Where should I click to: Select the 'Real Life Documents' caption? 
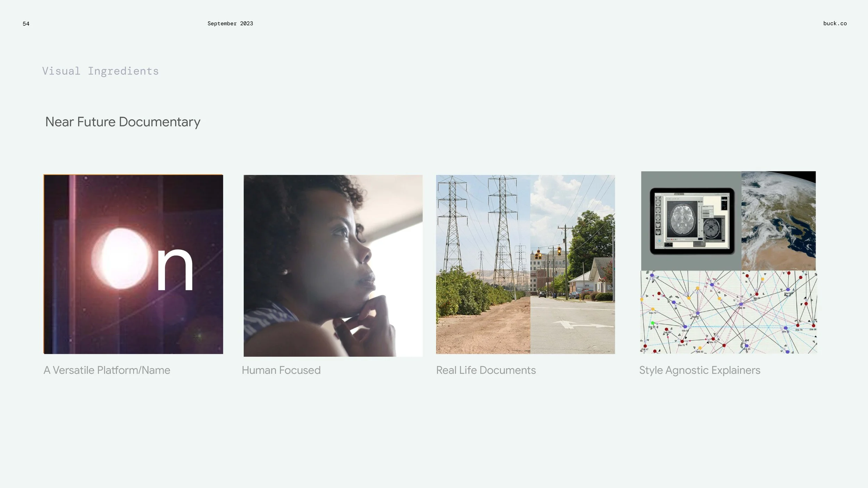[486, 370]
